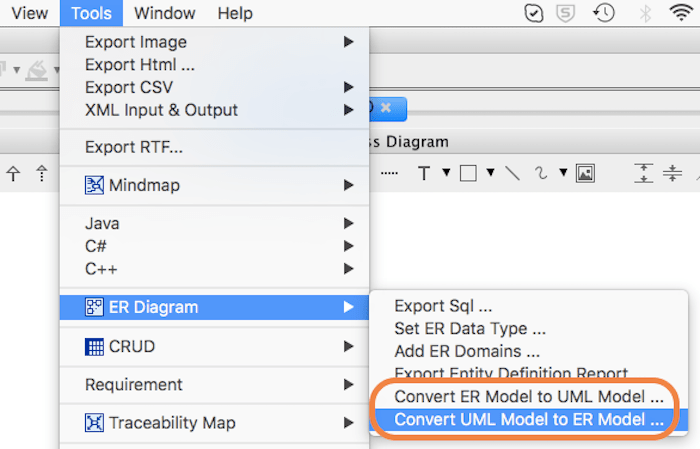Click Set ER Data Type option
Image resolution: width=700 pixels, height=449 pixels.
(x=469, y=329)
